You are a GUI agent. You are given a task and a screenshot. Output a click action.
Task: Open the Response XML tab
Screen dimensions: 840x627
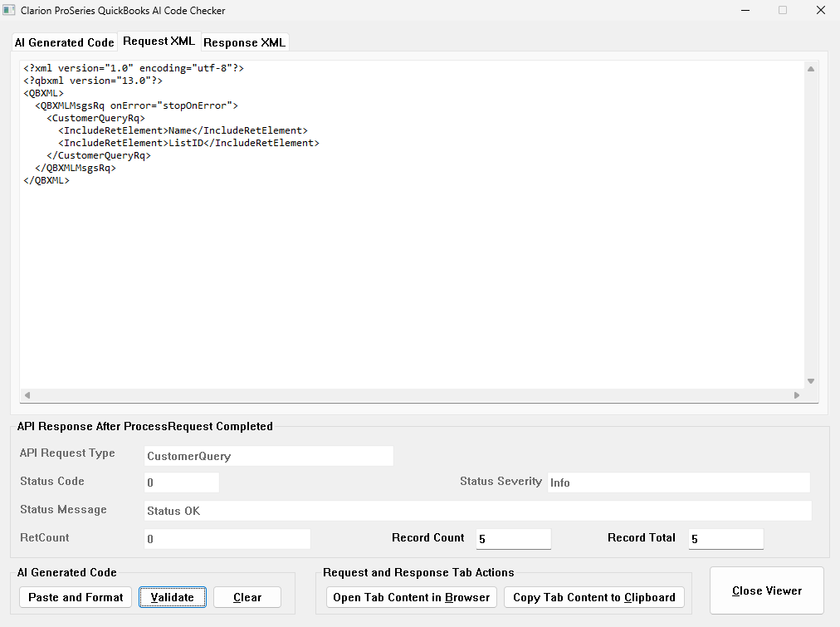[244, 42]
